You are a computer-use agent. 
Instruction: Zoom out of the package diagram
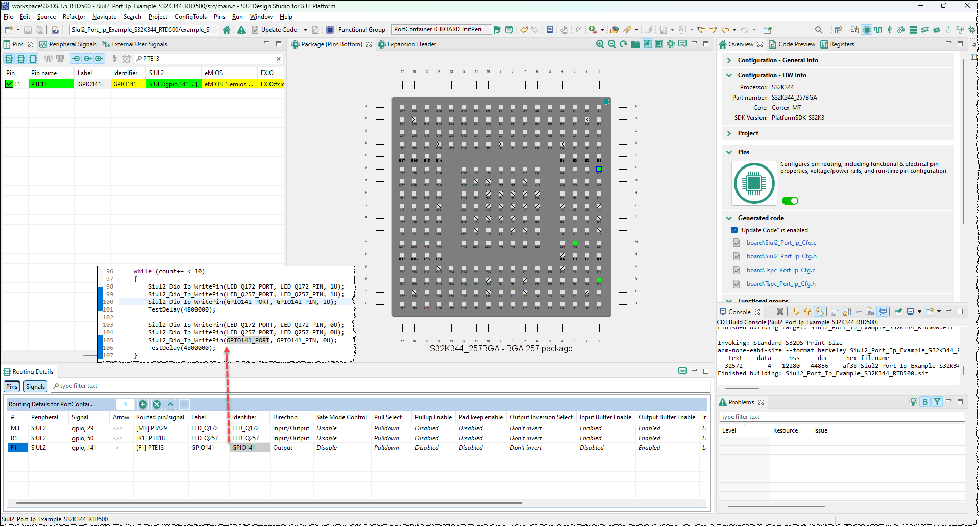(x=611, y=44)
